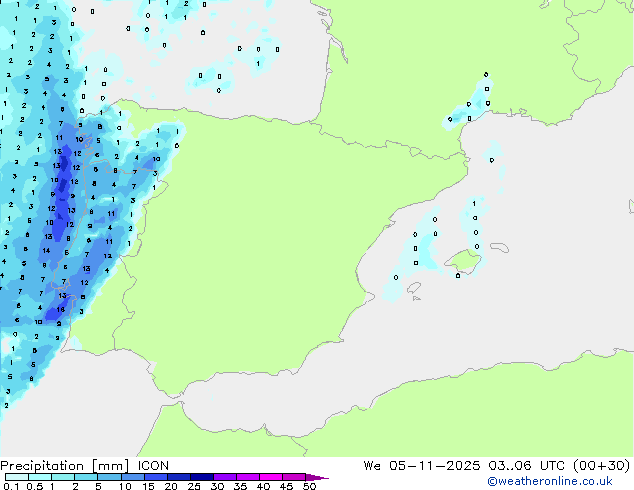Click the legend label '0.5'
Image resolution: width=634 pixels, height=490 pixels.
click(34, 486)
